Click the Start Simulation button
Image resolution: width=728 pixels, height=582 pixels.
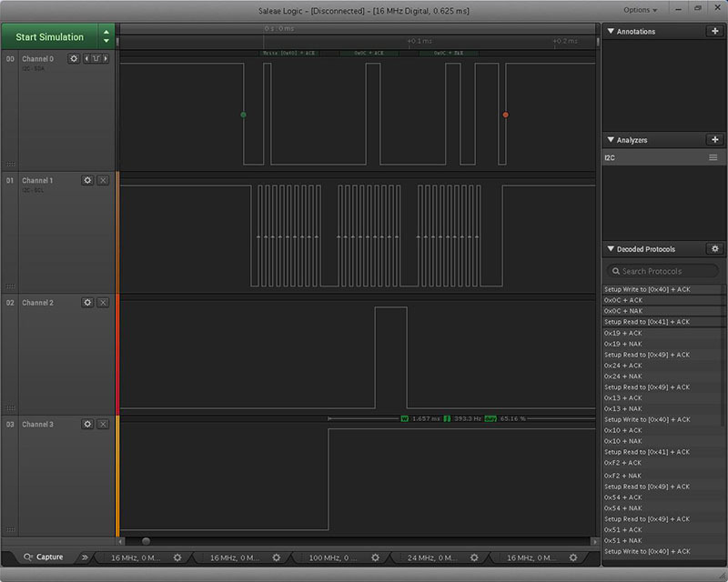point(50,37)
